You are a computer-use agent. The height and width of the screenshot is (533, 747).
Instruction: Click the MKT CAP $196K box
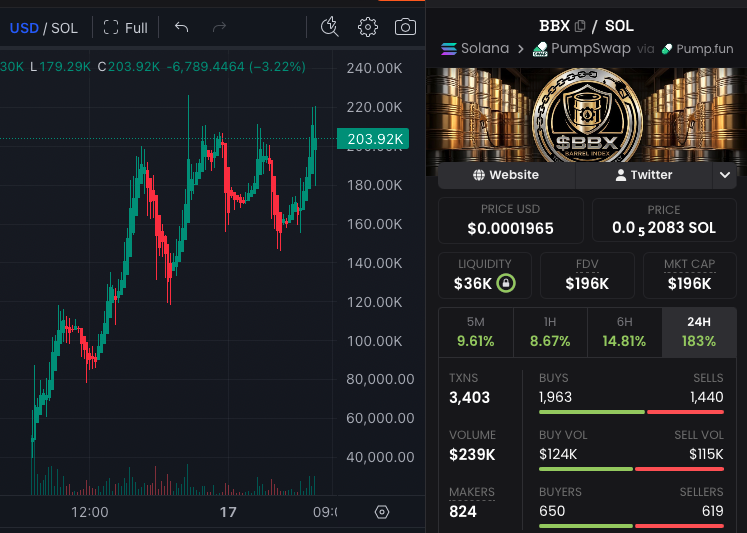coord(689,275)
